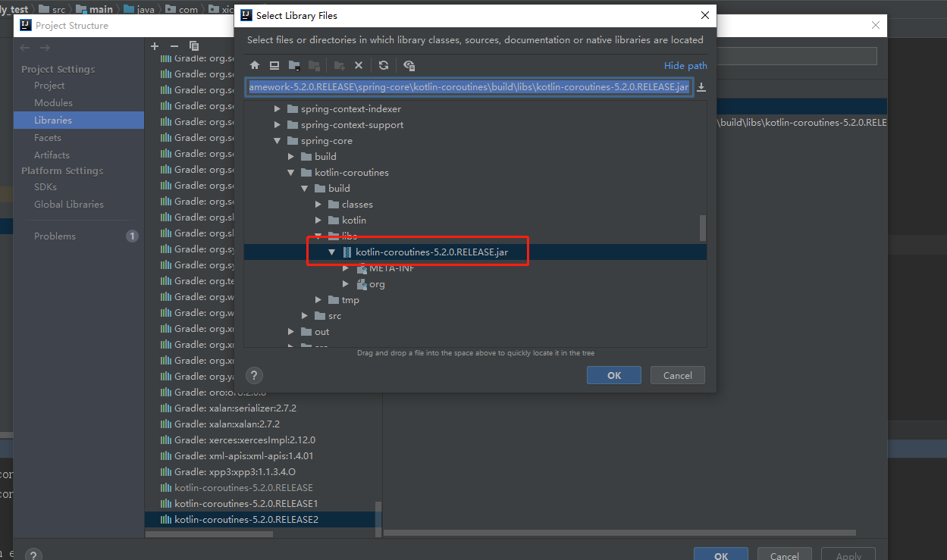Open Facets settings section
Screen dimensions: 947x560
point(48,138)
